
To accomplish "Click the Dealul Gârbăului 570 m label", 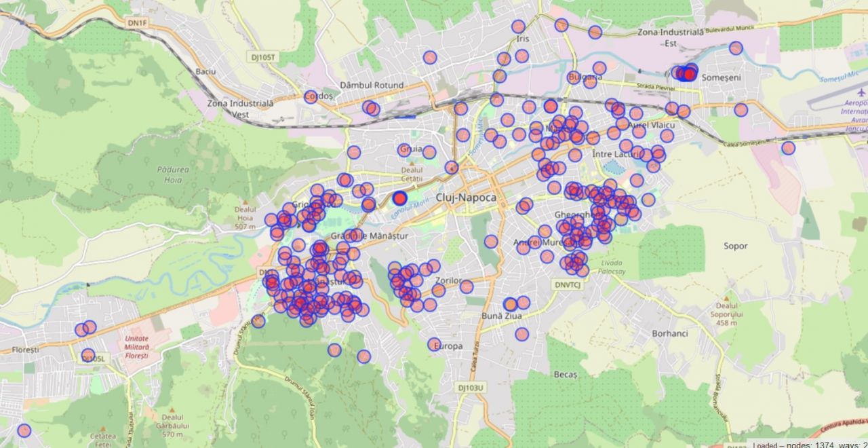I will 173,426.
